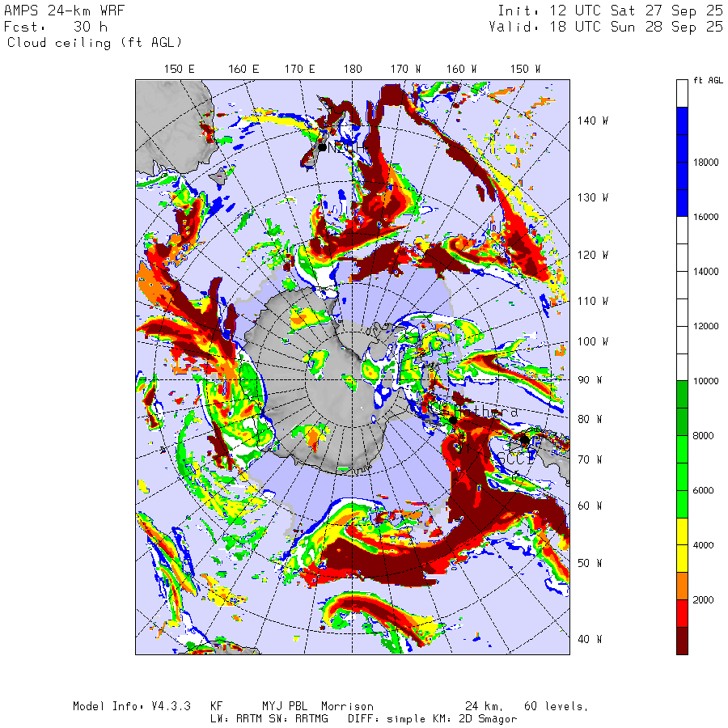Click the yellow colorbar band around 4000
Screen dimensions: 728x728
tap(682, 545)
